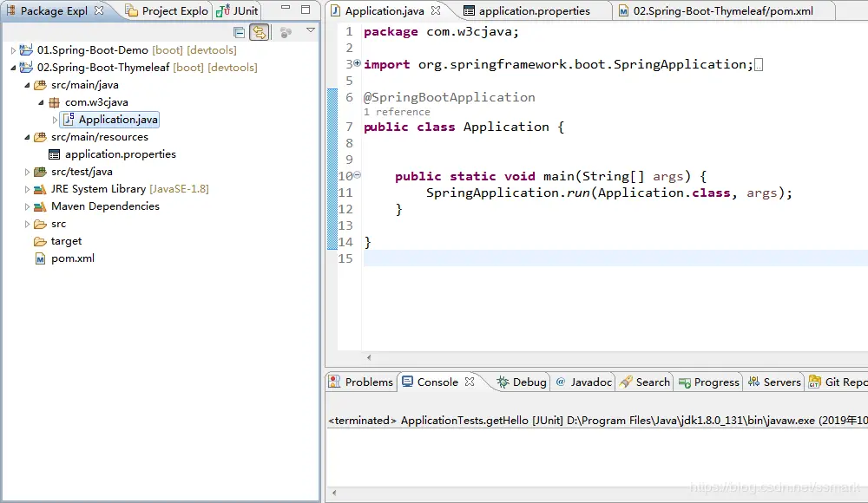Open the Progress view tab
The height and width of the screenshot is (503, 868).
pyautogui.click(x=709, y=382)
